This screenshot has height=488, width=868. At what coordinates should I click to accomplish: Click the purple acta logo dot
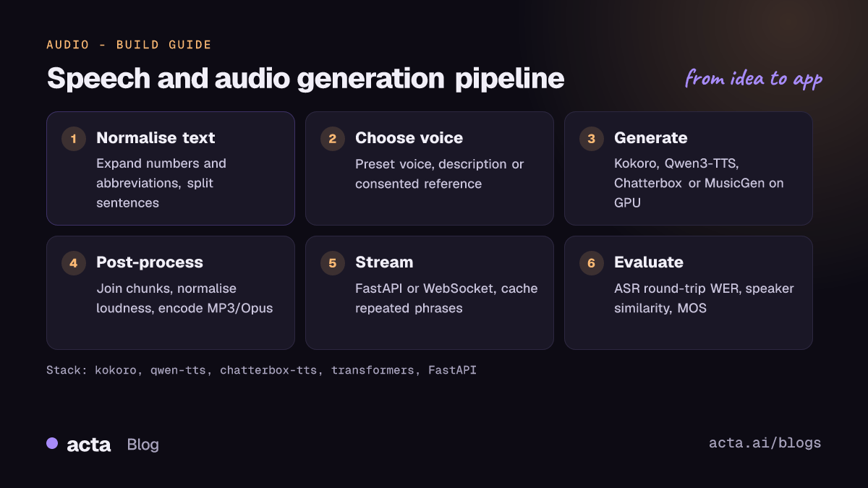pyautogui.click(x=52, y=443)
